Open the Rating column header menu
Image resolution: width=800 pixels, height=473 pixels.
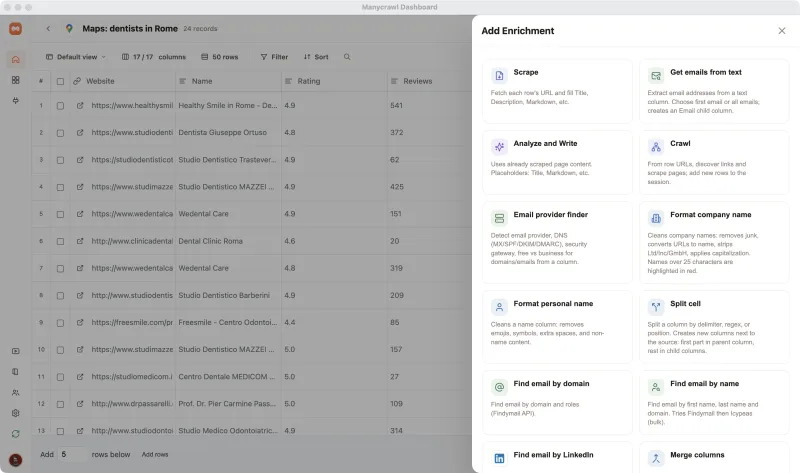coord(334,81)
